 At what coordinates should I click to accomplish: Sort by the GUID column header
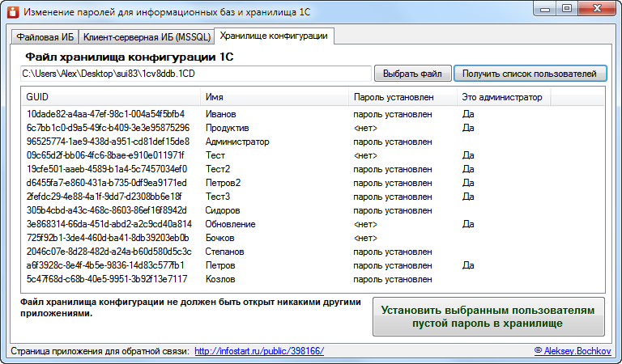pos(111,97)
